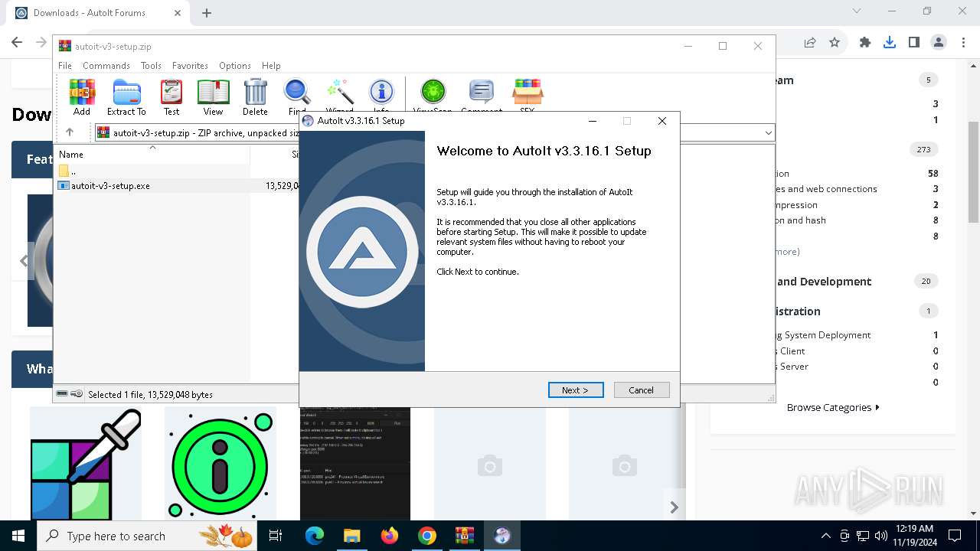This screenshot has height=551, width=980.
Task: Click the Delete trash icon
Action: (255, 97)
